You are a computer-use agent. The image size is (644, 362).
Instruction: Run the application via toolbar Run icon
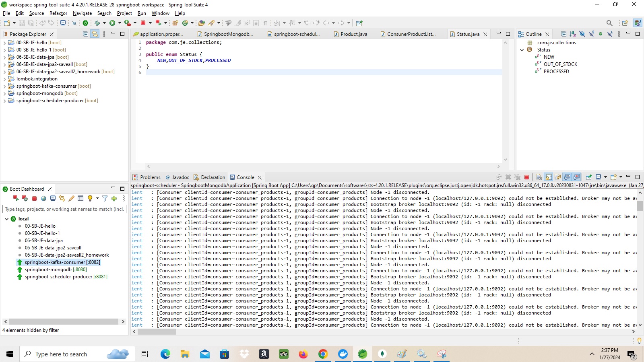[x=112, y=23]
